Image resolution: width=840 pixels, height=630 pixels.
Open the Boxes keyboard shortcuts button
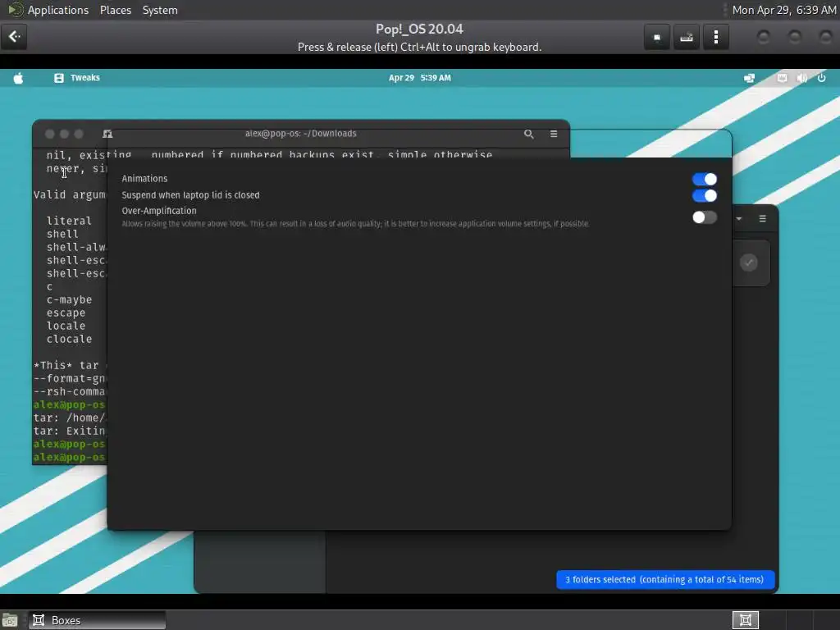pos(687,37)
